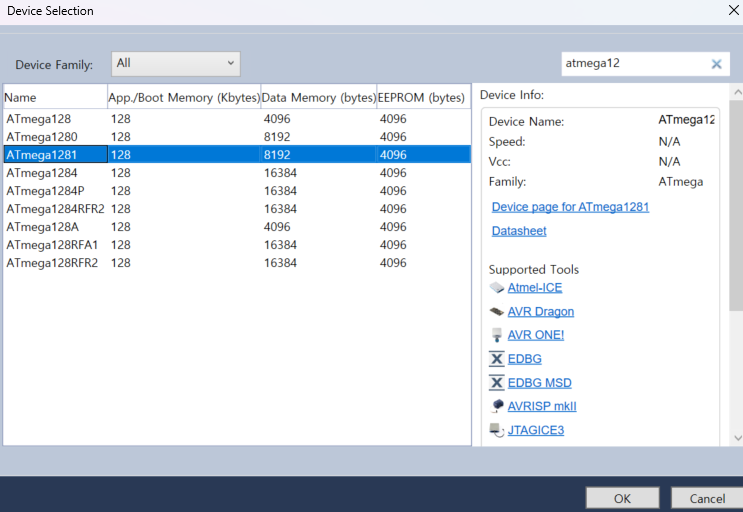Open the AVRISP mkII link
This screenshot has height=512, width=743.
(542, 406)
